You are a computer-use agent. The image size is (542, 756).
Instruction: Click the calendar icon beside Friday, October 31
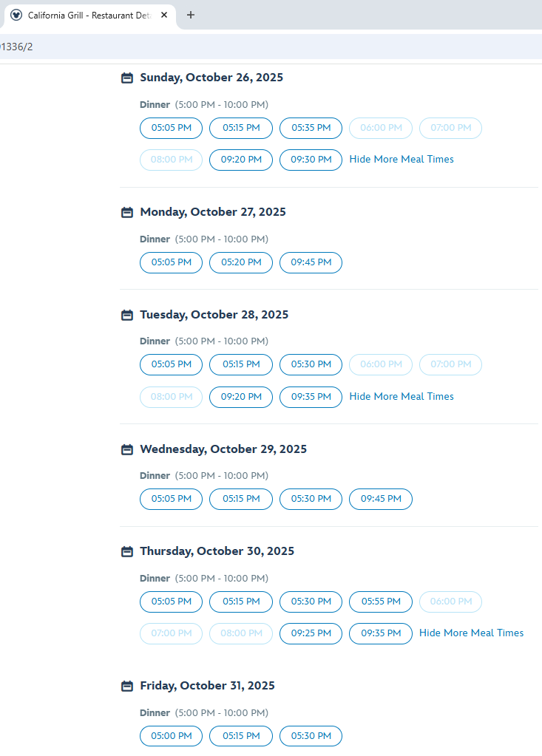[x=127, y=686]
